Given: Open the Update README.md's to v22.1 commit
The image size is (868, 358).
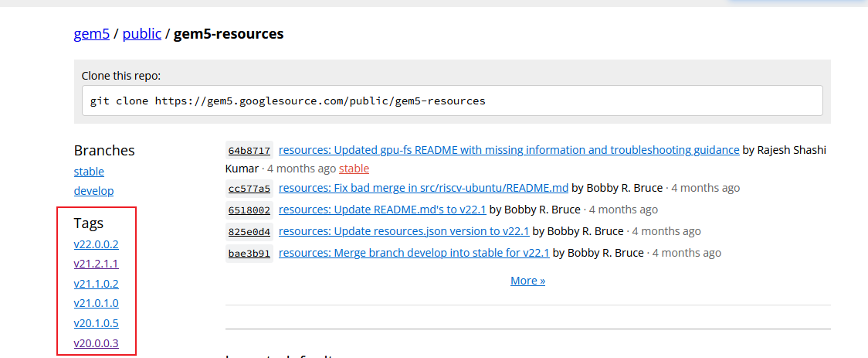Looking at the screenshot, I should click(x=382, y=210).
